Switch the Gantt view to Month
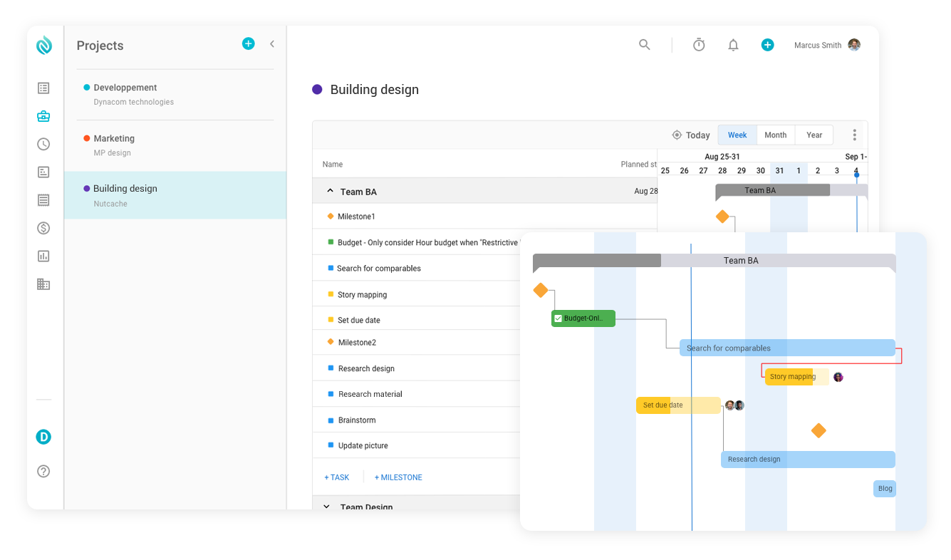Screen dimensions: 951x560 coord(775,135)
